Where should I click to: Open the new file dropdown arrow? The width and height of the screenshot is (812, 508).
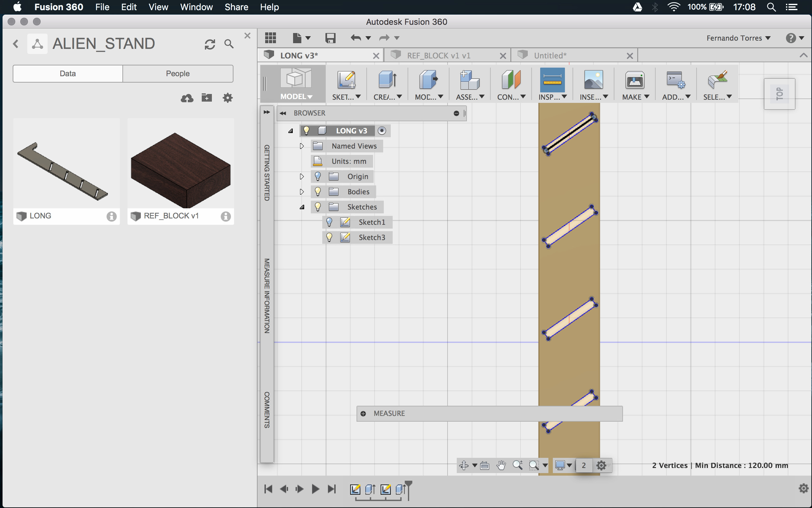[x=308, y=38]
